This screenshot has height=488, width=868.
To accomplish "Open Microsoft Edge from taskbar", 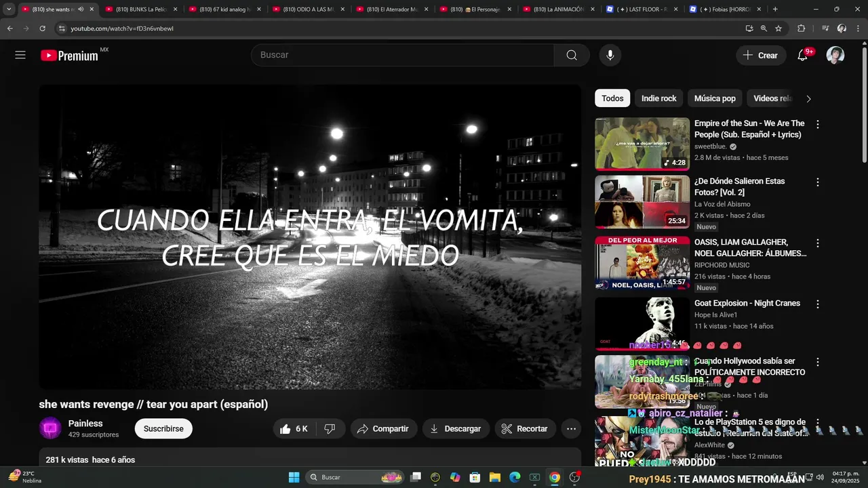I will pyautogui.click(x=515, y=477).
